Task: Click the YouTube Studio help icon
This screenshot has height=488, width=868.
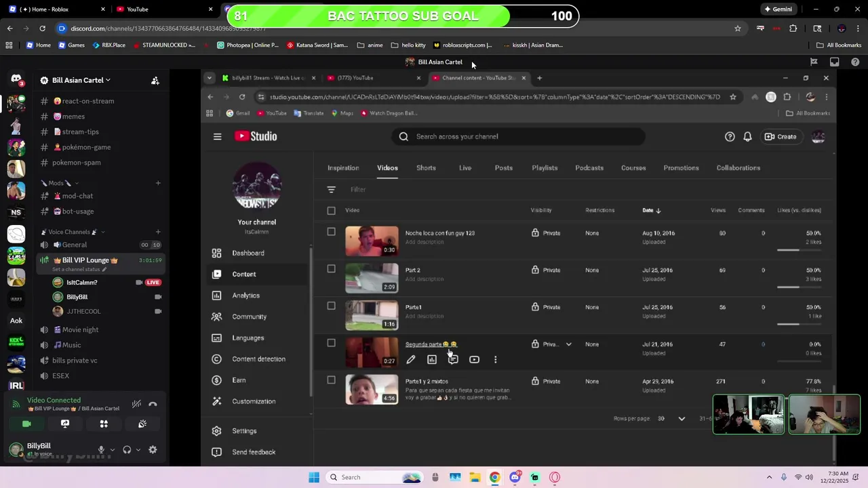Action: point(730,136)
